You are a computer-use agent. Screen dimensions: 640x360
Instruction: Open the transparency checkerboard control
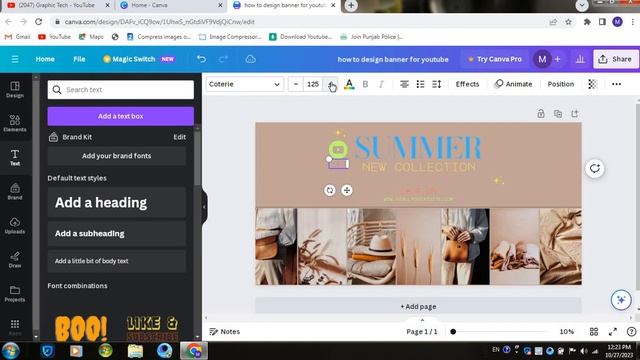(x=593, y=84)
